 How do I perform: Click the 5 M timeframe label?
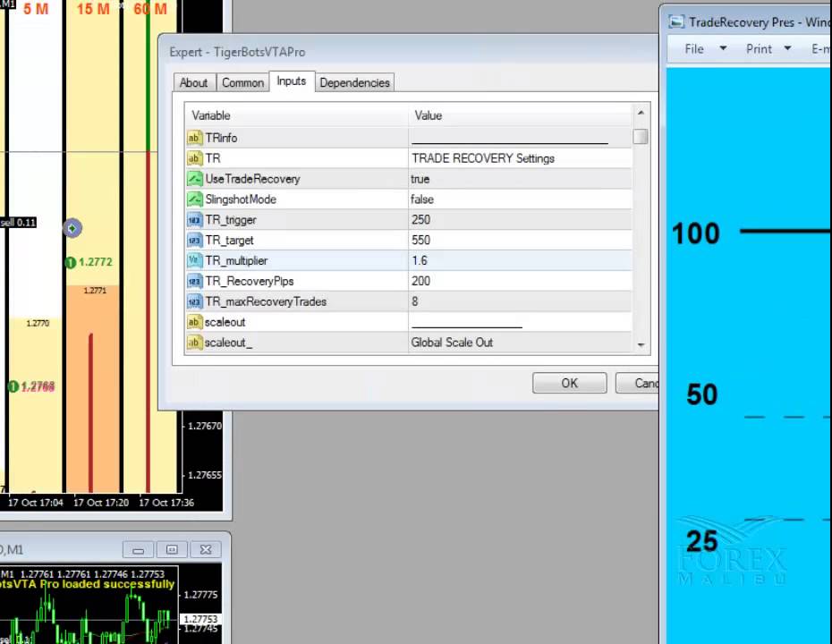pos(36,9)
